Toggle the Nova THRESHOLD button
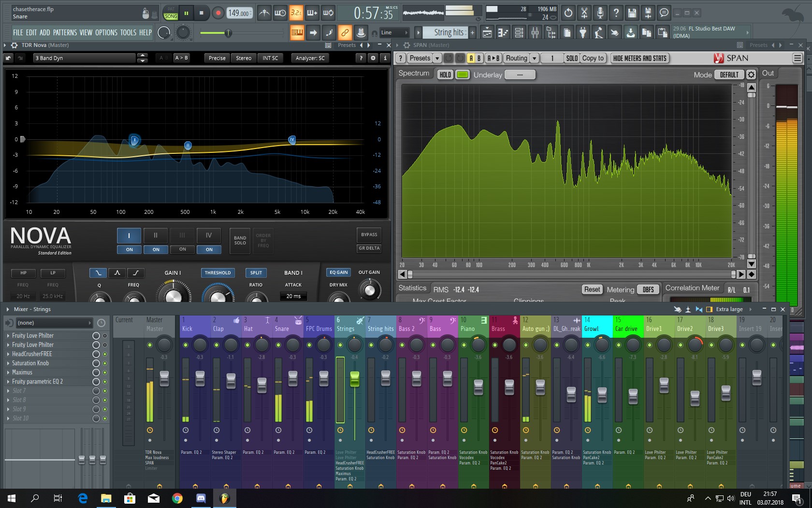Image resolution: width=812 pixels, height=508 pixels. [217, 273]
